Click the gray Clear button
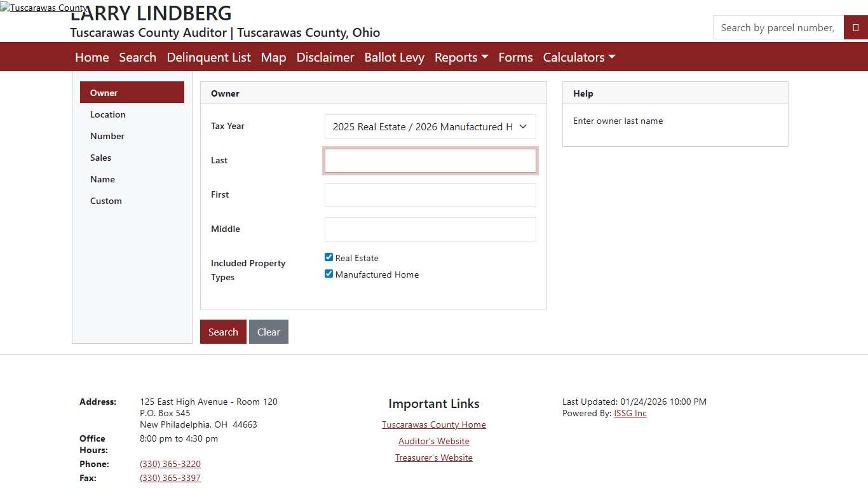 pos(268,332)
